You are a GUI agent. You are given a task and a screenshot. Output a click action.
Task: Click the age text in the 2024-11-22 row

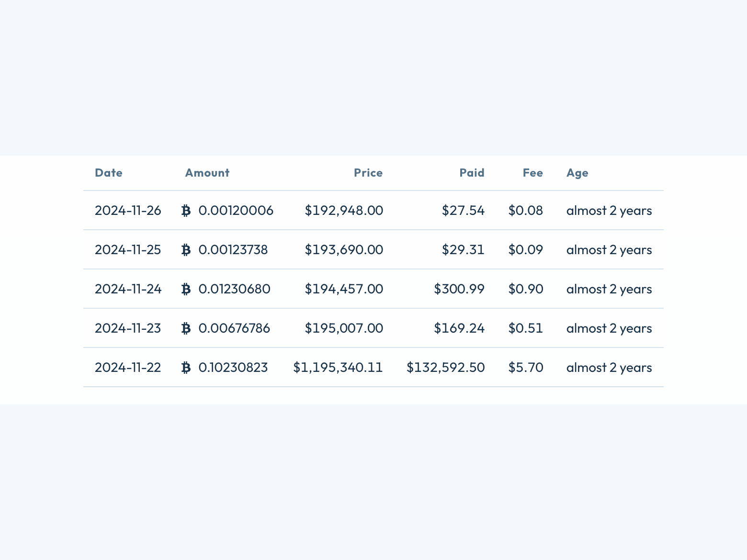click(x=609, y=368)
